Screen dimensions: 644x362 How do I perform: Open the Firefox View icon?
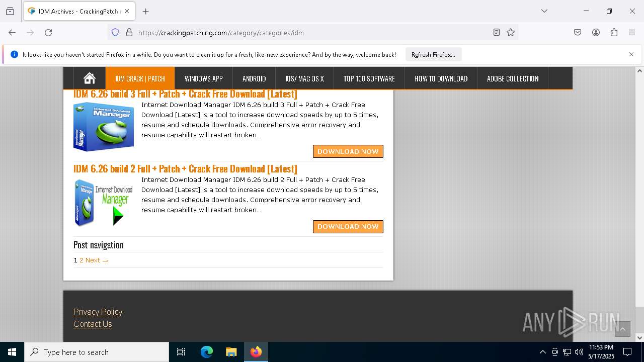(x=10, y=11)
